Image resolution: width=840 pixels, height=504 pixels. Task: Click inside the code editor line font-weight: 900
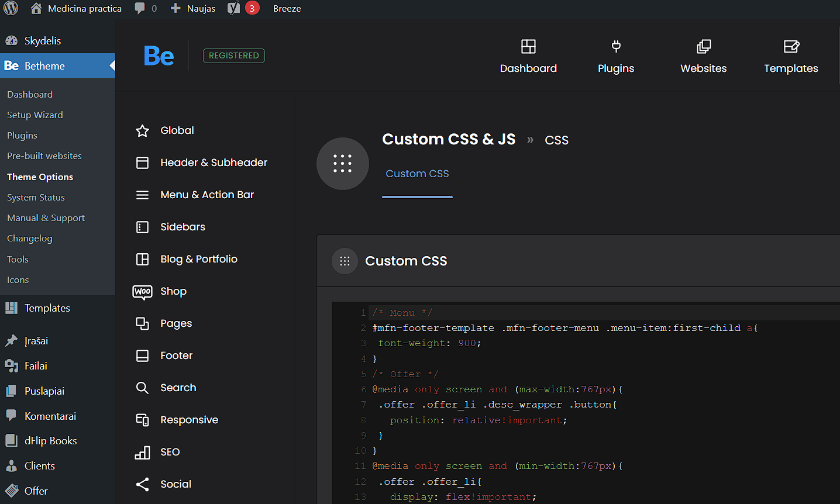[x=429, y=343]
